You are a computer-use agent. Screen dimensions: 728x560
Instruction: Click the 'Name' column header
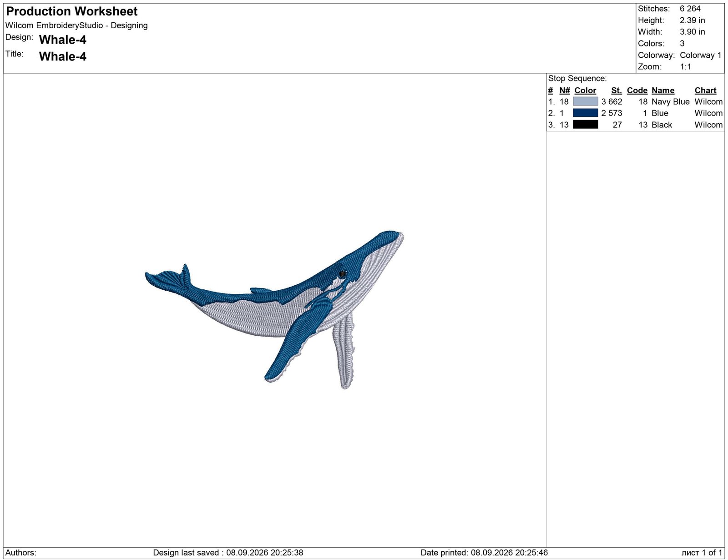coord(663,91)
